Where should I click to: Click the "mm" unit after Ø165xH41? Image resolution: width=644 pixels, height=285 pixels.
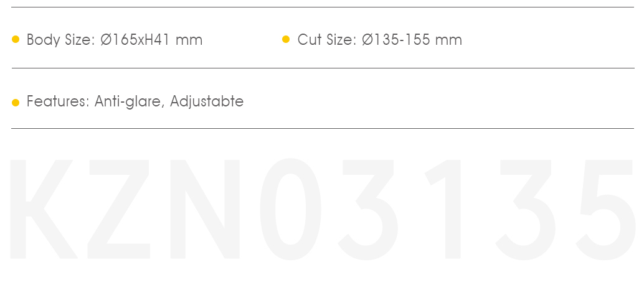pos(189,41)
